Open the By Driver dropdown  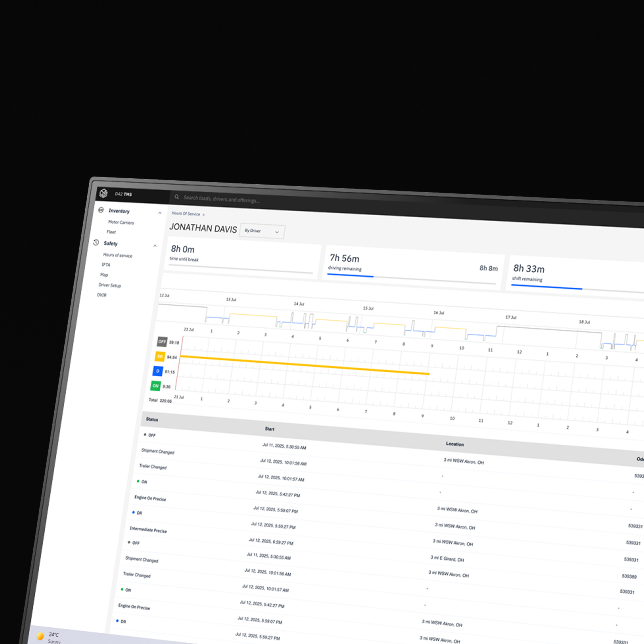[x=262, y=231]
